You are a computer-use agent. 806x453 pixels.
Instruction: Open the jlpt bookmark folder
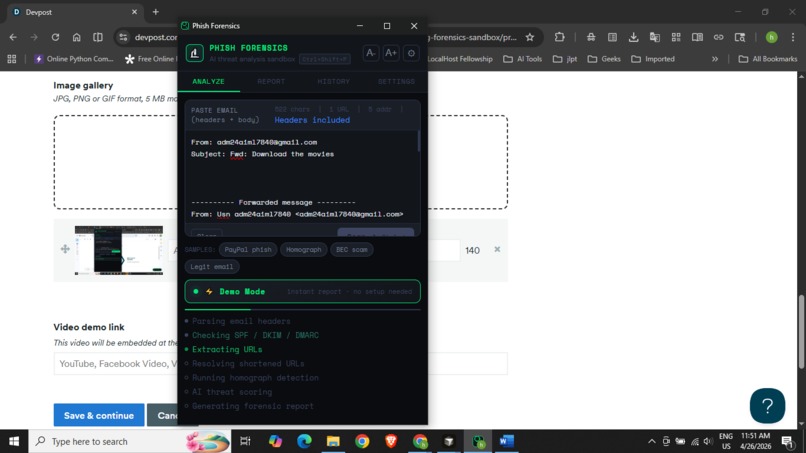pyautogui.click(x=565, y=59)
